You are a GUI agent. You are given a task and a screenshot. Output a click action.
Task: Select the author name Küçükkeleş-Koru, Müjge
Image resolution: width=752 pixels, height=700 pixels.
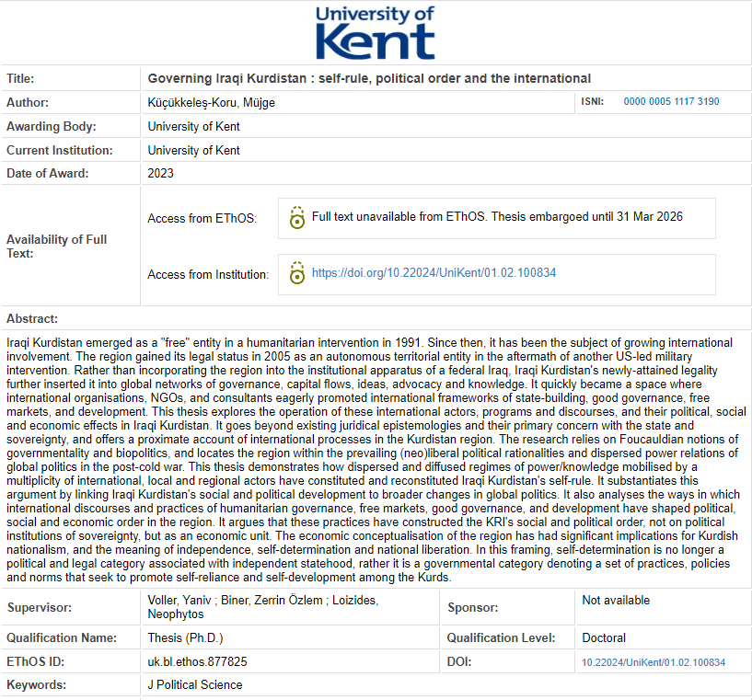211,102
